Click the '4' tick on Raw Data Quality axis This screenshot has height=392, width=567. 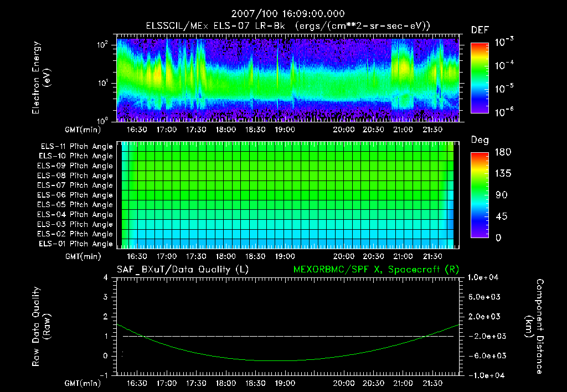tap(106, 277)
